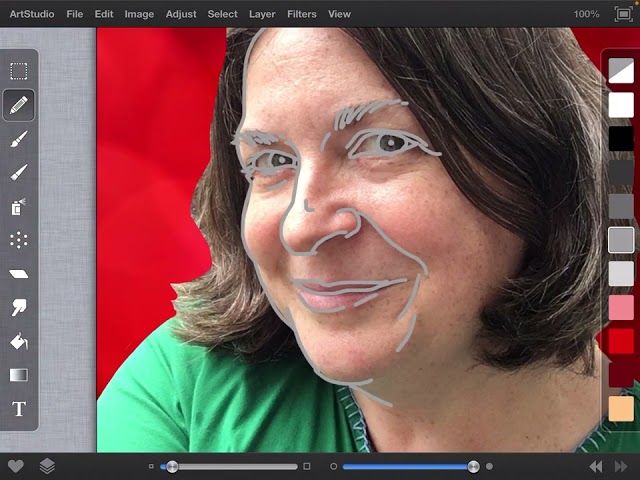Tap the gray/white foreground-background color swatch

click(621, 71)
